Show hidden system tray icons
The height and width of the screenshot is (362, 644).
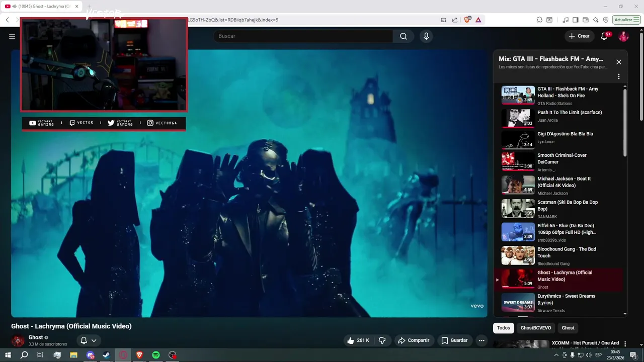point(556,355)
